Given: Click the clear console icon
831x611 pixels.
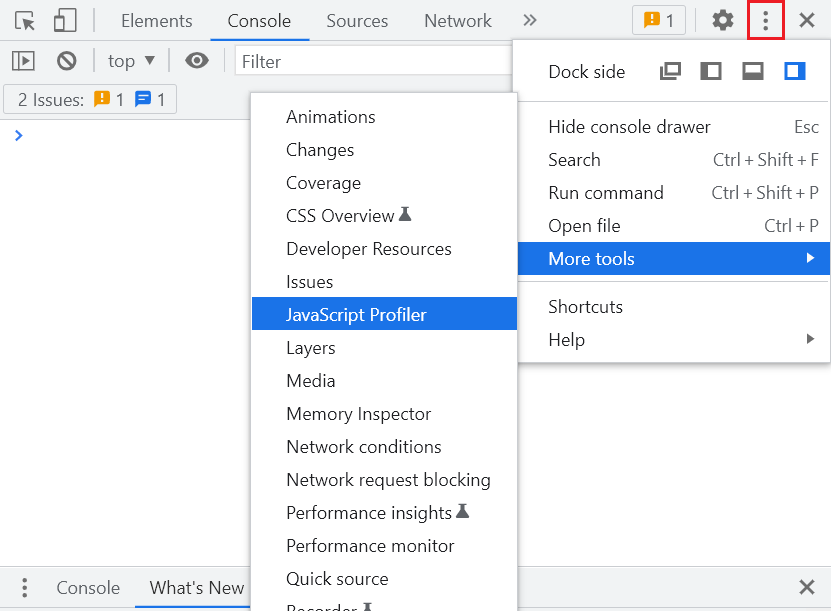Looking at the screenshot, I should click(67, 61).
